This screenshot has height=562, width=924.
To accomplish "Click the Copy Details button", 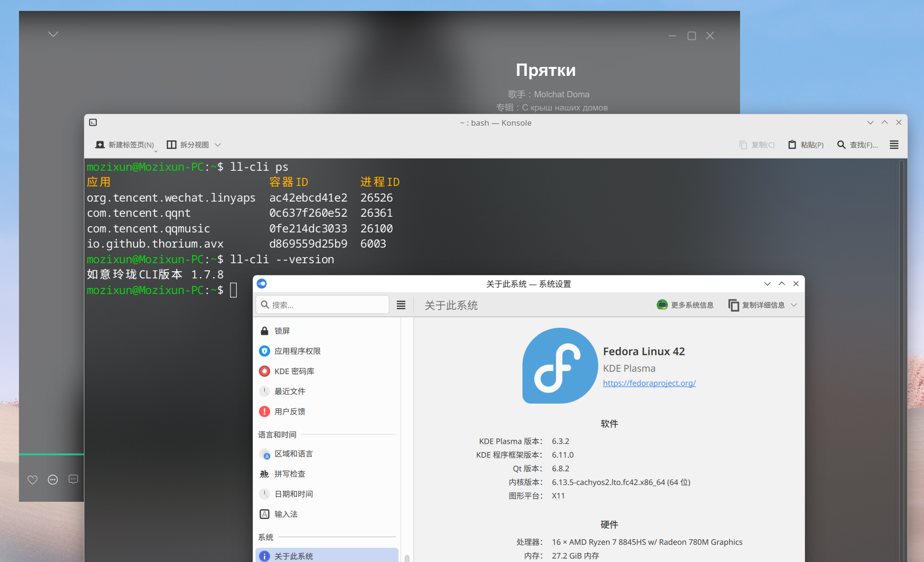I will tap(756, 305).
